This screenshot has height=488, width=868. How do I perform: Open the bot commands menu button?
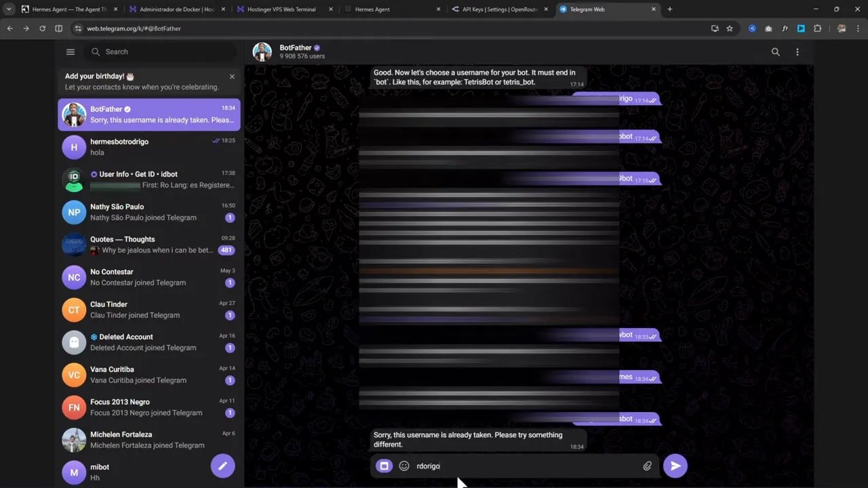coord(384,466)
